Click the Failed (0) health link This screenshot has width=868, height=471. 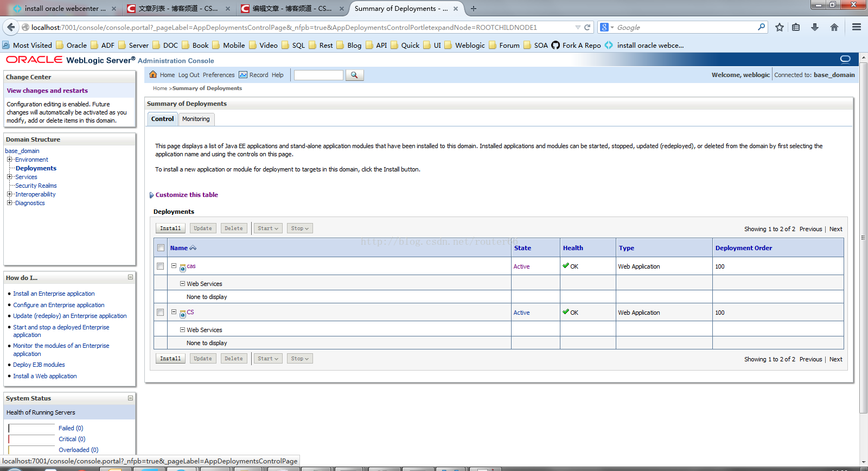pyautogui.click(x=71, y=428)
